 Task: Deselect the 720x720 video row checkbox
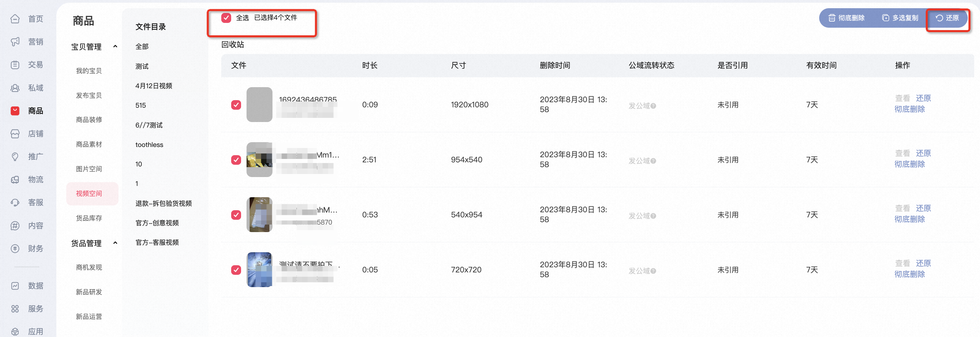pyautogui.click(x=236, y=270)
